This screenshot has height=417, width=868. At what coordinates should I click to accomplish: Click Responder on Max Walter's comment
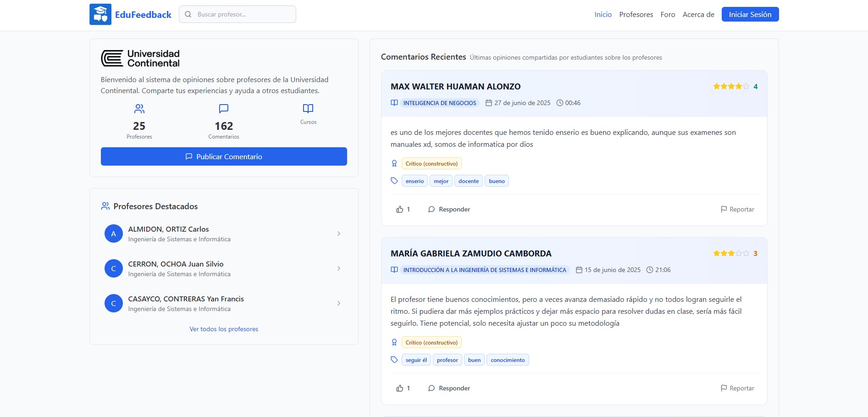pos(449,209)
